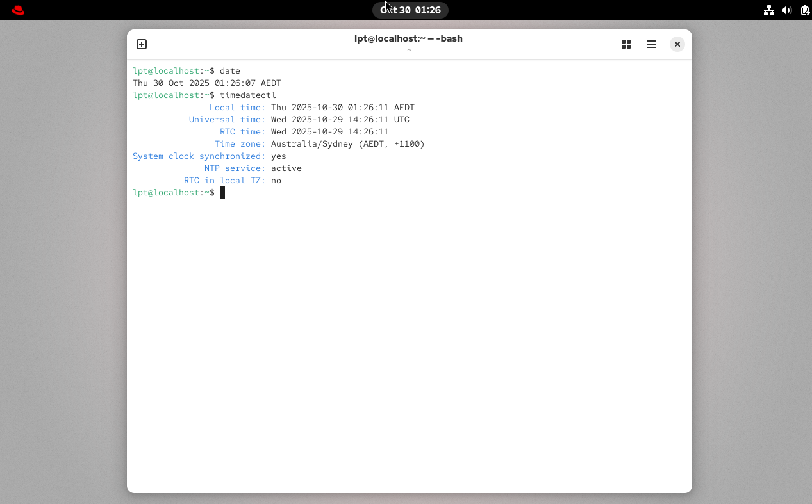This screenshot has width=812, height=504.
Task: Open Activities via the Red Hat logo
Action: (17, 10)
